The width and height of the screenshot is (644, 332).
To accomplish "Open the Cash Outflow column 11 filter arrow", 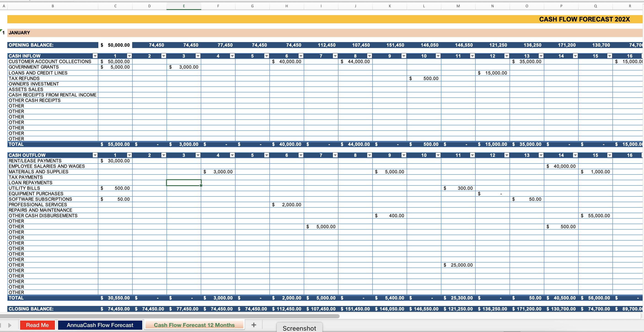I will coord(472,155).
